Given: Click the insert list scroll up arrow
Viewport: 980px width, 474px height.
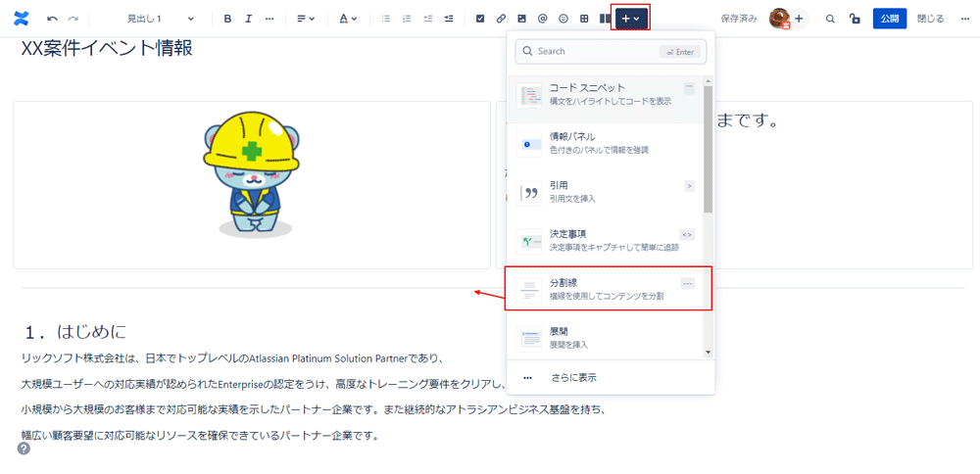Looking at the screenshot, I should [x=709, y=80].
